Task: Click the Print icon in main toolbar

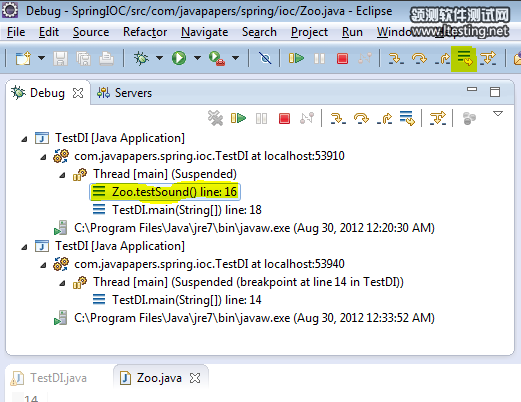Action: click(x=106, y=58)
